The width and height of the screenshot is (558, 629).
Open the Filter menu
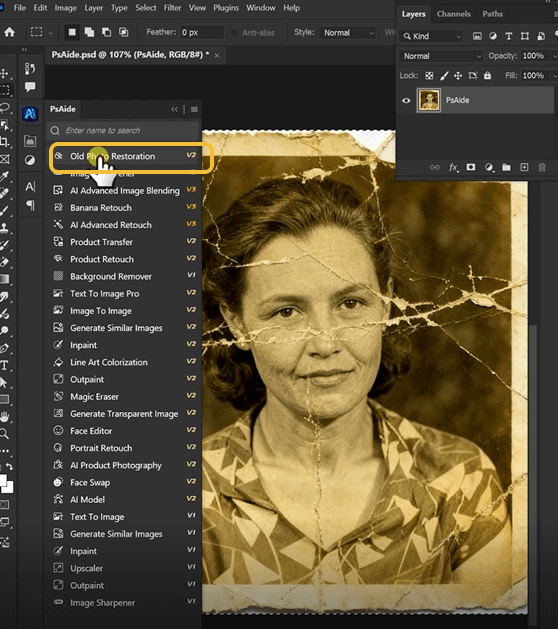(x=172, y=8)
